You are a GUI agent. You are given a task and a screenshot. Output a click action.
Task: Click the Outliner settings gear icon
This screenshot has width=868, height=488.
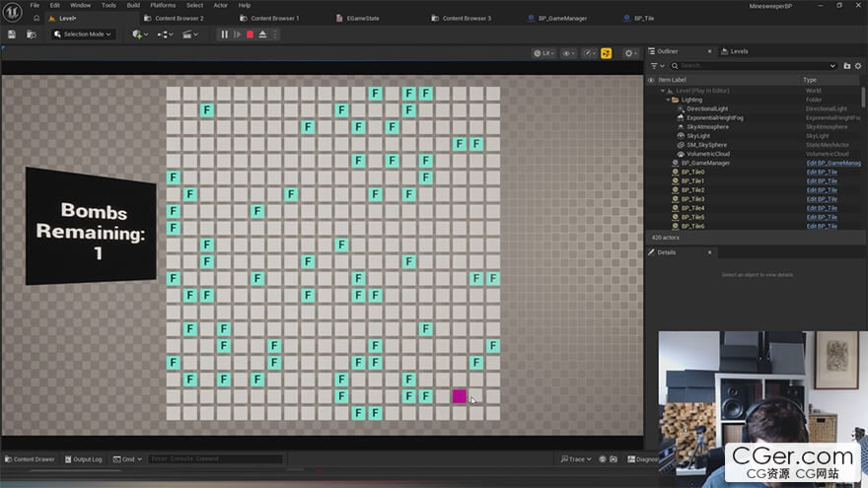[x=858, y=65]
